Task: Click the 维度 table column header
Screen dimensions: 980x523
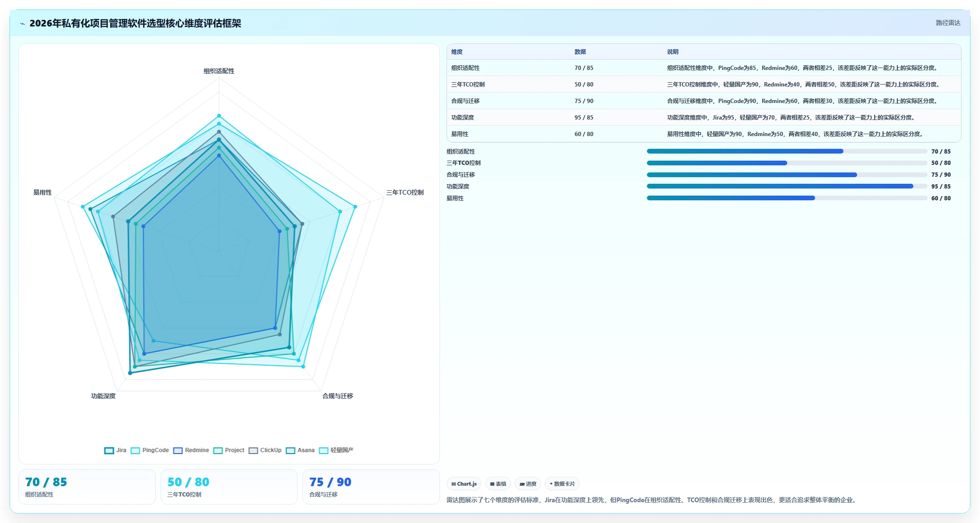Action: [457, 52]
